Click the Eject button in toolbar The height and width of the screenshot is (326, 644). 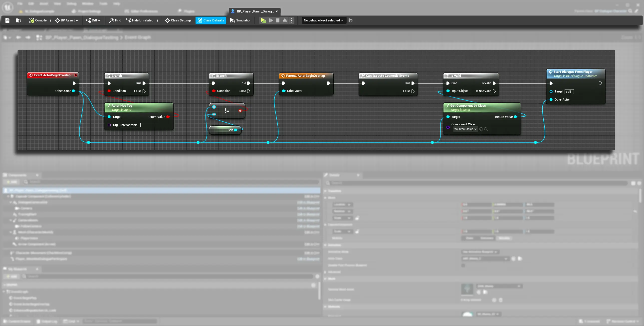pos(284,20)
